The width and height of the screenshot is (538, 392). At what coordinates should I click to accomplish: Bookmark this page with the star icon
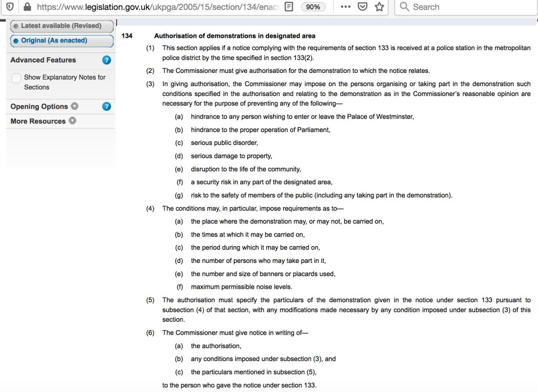[x=379, y=7]
